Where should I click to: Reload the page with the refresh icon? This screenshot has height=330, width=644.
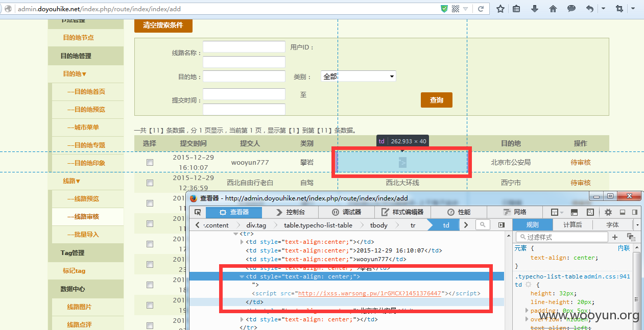[481, 9]
